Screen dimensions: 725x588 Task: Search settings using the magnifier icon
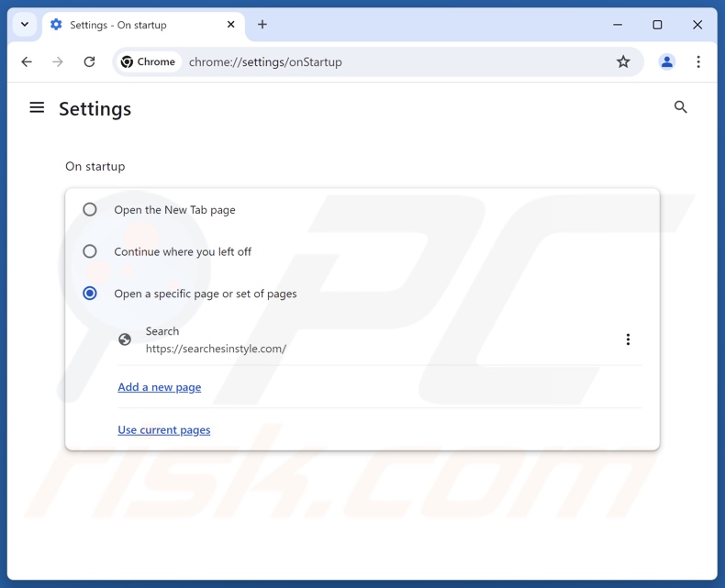coord(680,107)
